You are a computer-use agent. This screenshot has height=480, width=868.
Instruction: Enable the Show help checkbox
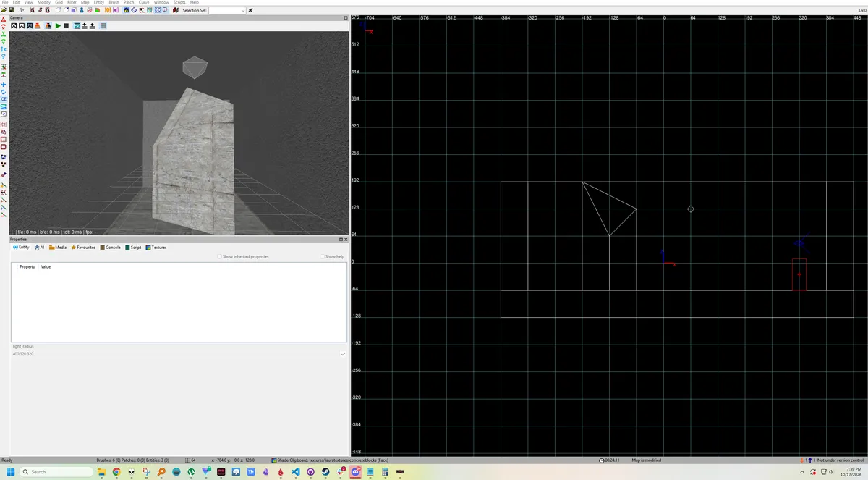[x=323, y=256]
